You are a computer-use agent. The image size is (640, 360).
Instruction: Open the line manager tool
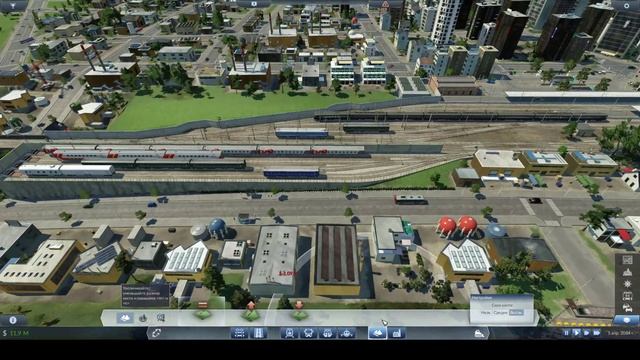tap(156, 333)
